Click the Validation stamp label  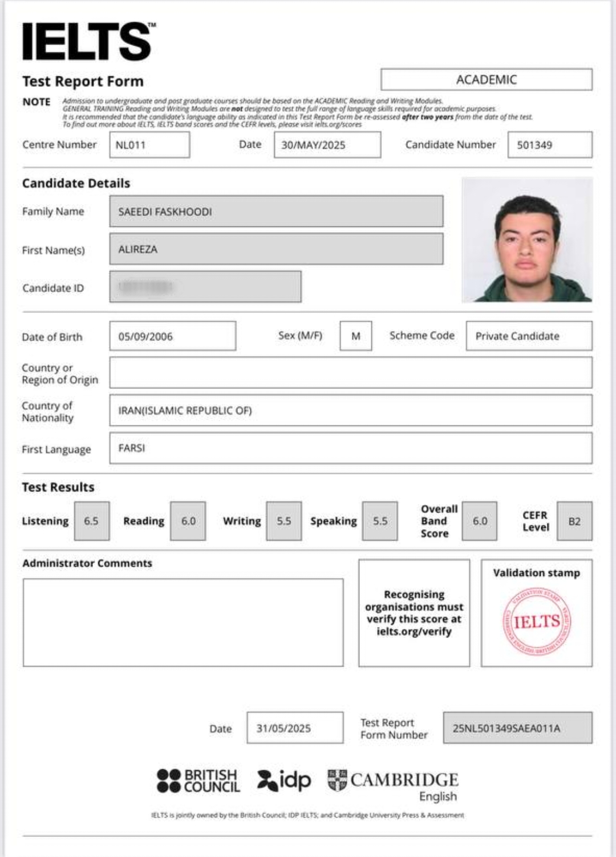[x=537, y=573]
